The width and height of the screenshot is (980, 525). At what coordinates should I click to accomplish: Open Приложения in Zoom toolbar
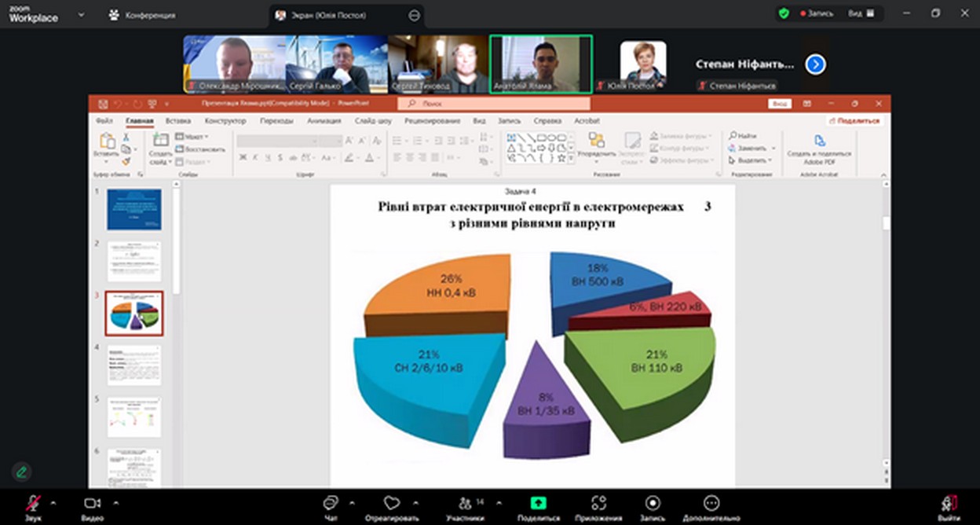coord(599,503)
